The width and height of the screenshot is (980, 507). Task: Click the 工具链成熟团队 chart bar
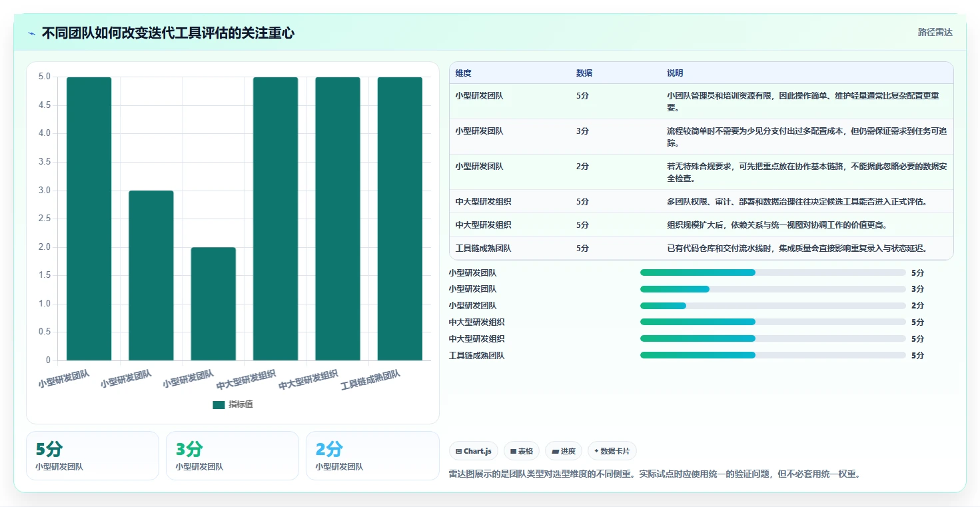click(x=400, y=219)
